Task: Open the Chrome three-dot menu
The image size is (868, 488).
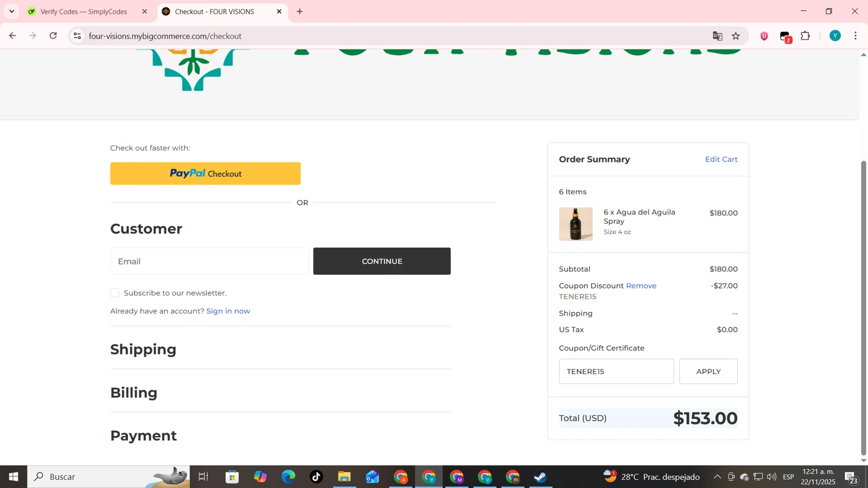Action: point(856,36)
